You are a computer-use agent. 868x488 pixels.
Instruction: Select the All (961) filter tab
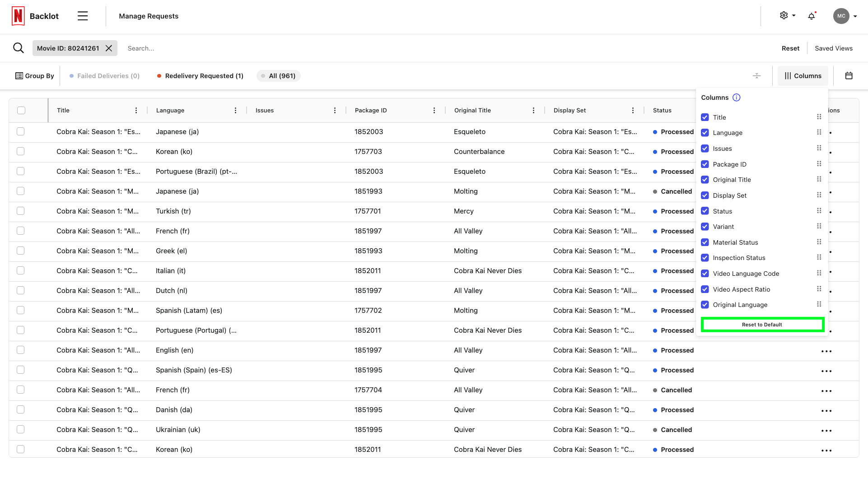(x=278, y=75)
